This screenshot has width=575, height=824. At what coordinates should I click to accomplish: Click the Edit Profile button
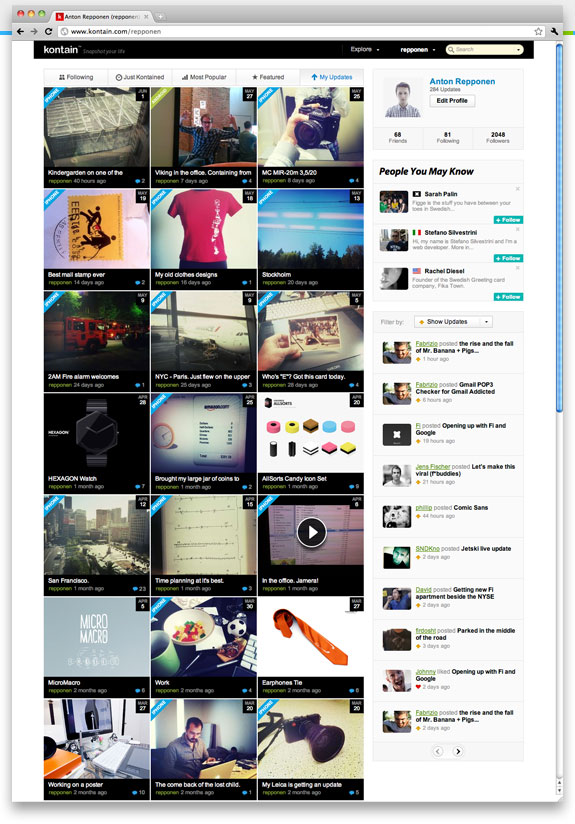coord(452,101)
